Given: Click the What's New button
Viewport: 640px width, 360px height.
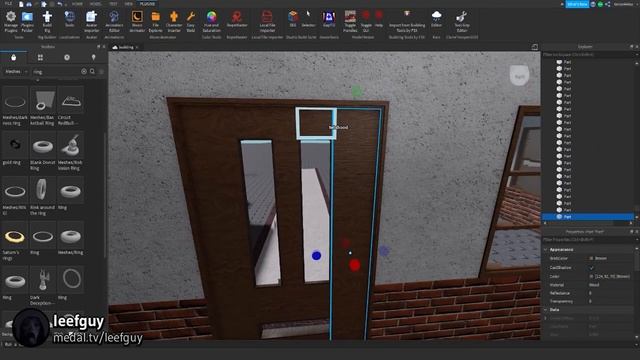Looking at the screenshot, I should 577,4.
